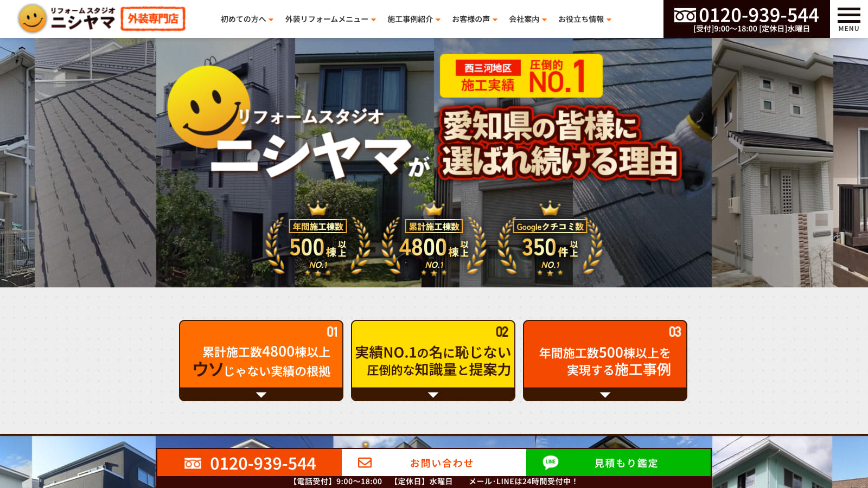Viewport: 868px width, 488px height.
Task: Open the お客様の声 dropdown menu
Action: [475, 19]
